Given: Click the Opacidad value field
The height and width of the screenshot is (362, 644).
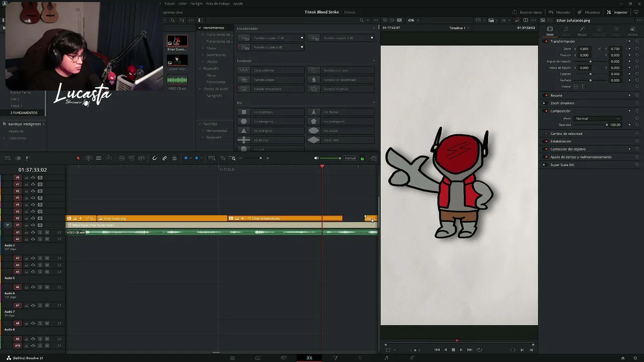Looking at the screenshot, I should click(x=615, y=125).
